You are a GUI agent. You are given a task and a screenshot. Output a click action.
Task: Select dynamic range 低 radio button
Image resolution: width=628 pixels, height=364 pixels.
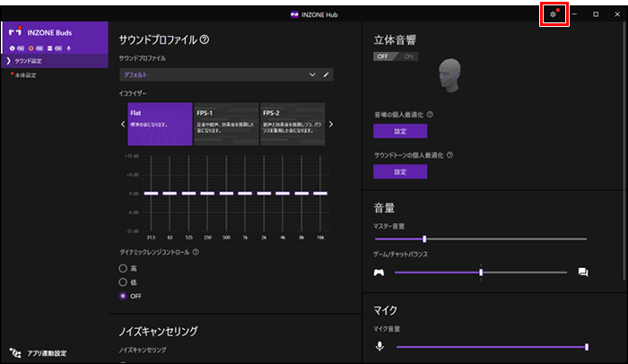[x=123, y=282]
